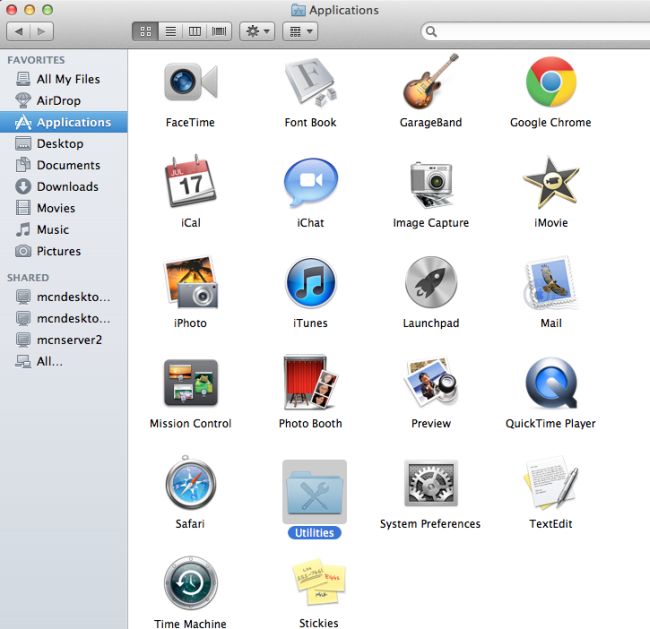Open Downloads in the sidebar
The image size is (650, 629).
pos(64,187)
